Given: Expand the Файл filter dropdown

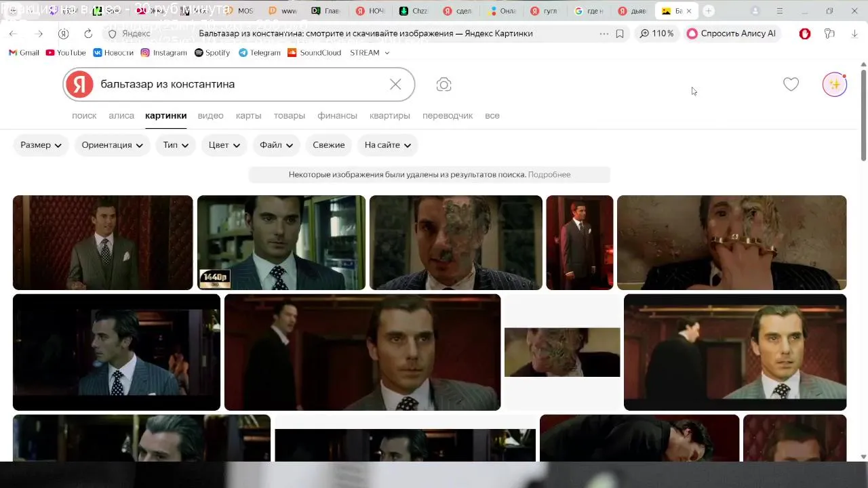Looking at the screenshot, I should [x=276, y=145].
